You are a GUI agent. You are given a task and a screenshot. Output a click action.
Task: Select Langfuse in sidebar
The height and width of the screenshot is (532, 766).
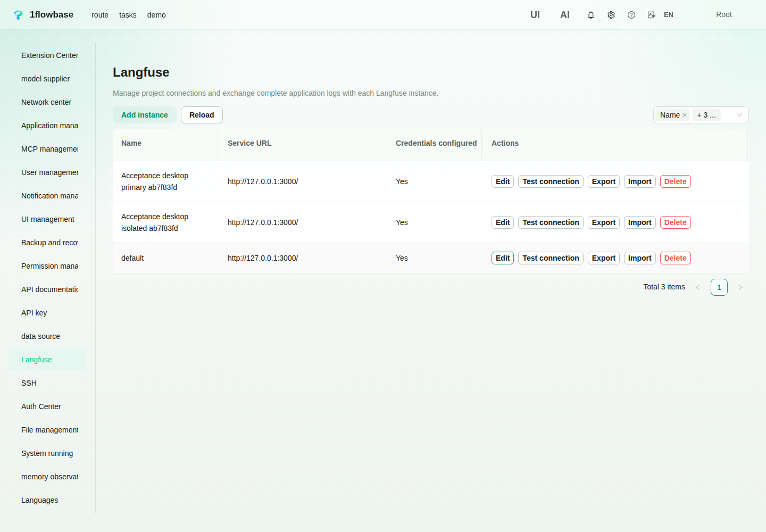coord(48,360)
